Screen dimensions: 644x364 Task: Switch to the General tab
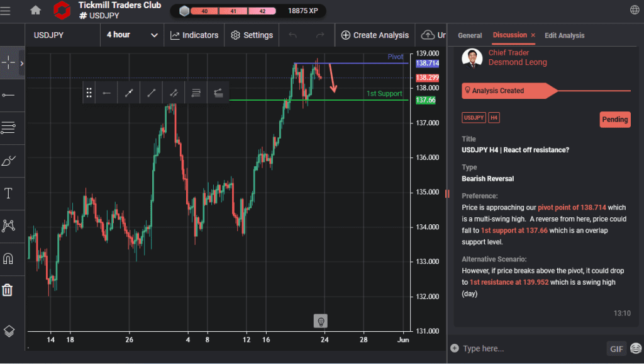470,36
